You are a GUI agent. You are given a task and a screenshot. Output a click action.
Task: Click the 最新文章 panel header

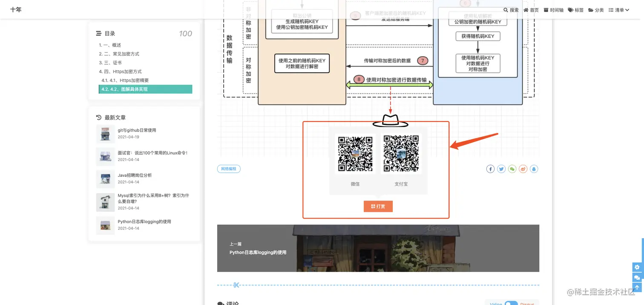click(111, 118)
